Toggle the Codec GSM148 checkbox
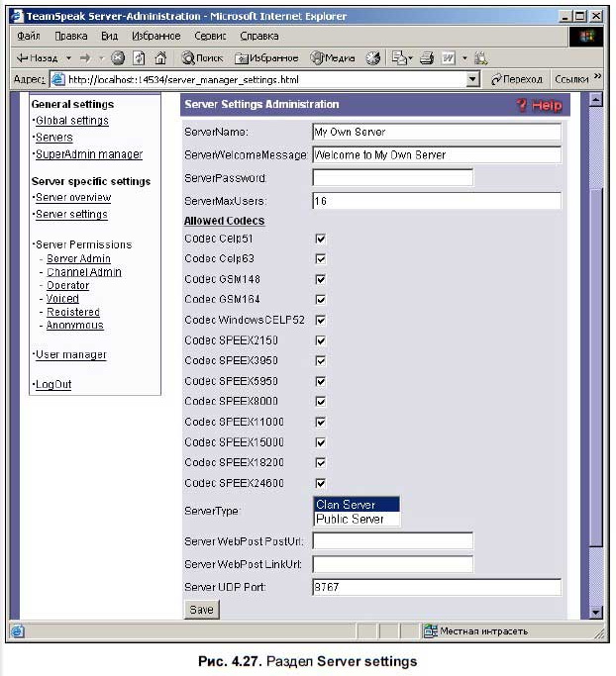Screen dimensions: 616x676 point(320,279)
